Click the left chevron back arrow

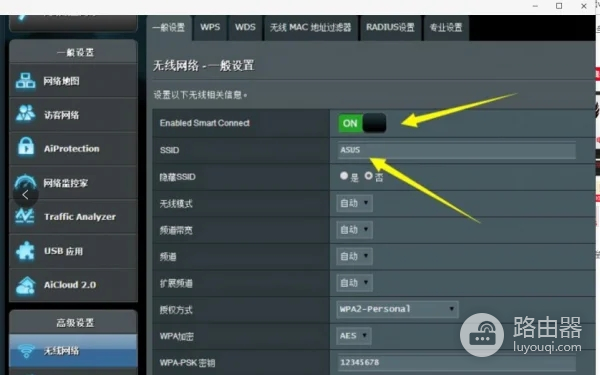(x=25, y=195)
